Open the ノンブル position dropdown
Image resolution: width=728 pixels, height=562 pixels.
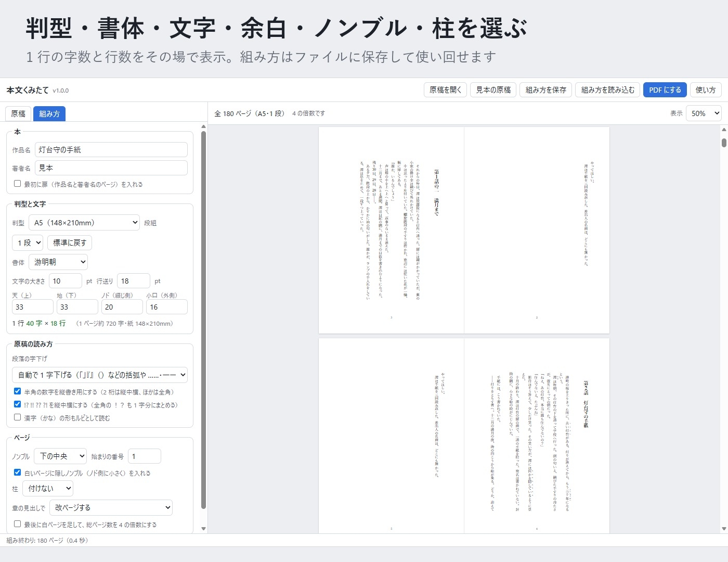click(x=60, y=456)
